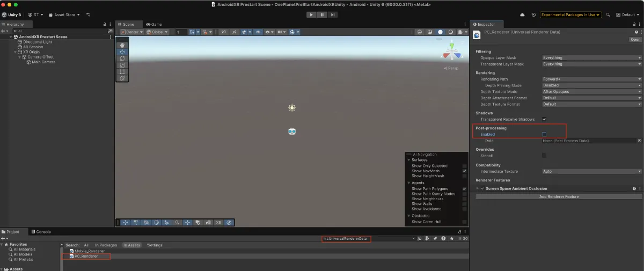Enable Post-processing checkbox
Image resolution: width=644 pixels, height=271 pixels.
tap(544, 134)
